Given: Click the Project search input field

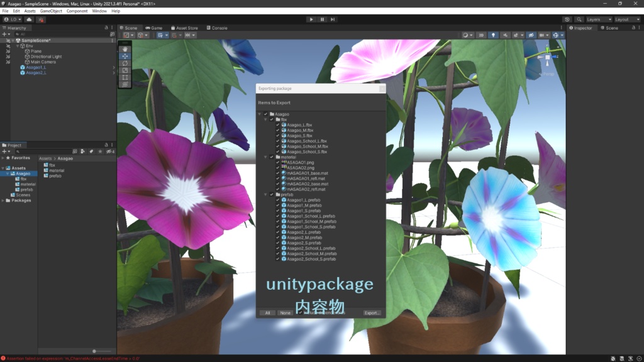Looking at the screenshot, I should click(42, 151).
